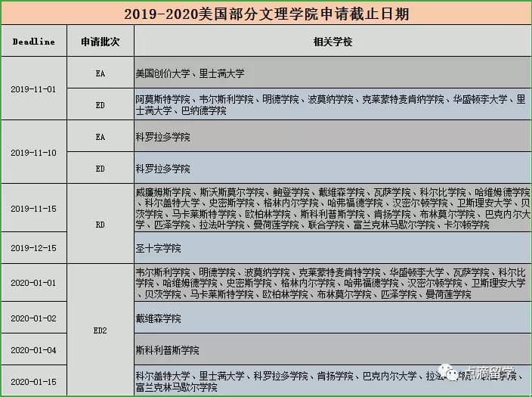Click the 美国创价大学、里士满大学 cell
532x397 pixels.
click(332, 73)
